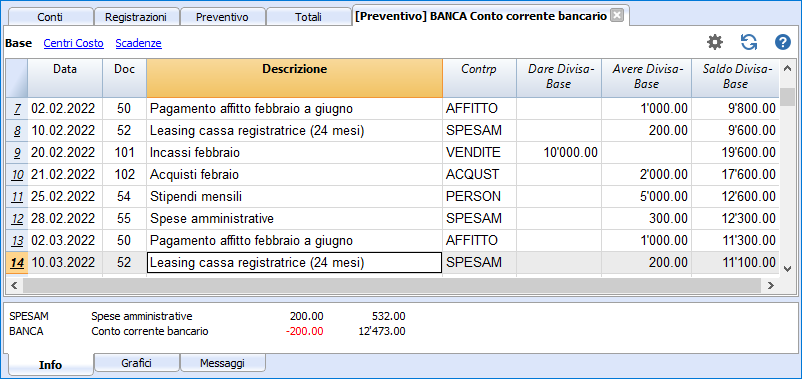Open the Scadenze view link
802x379 pixels.
(x=139, y=43)
